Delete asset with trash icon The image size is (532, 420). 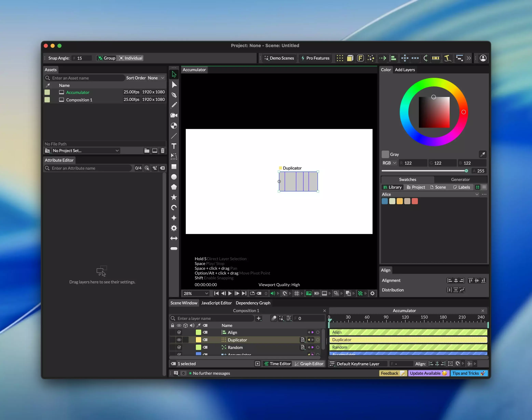(x=162, y=150)
